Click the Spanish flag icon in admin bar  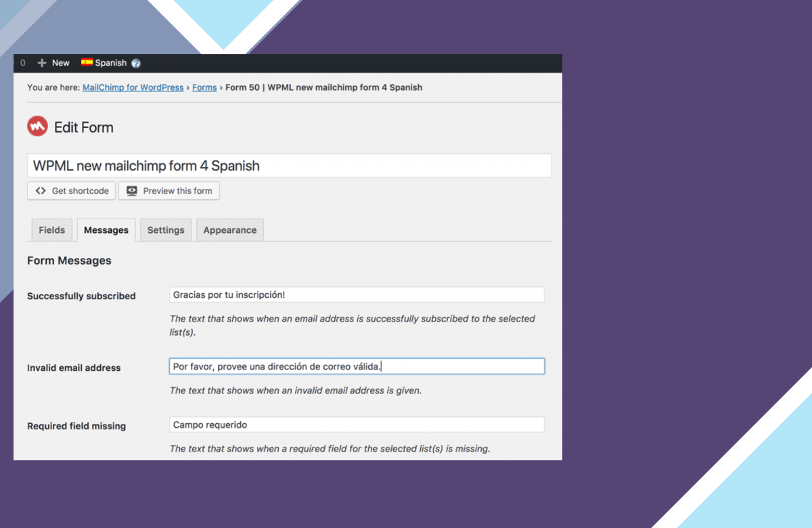point(87,62)
